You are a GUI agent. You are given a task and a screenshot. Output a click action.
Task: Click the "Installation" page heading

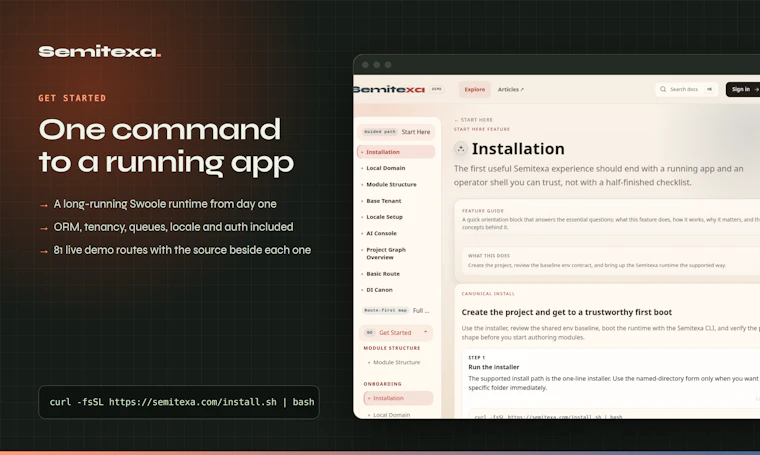(x=518, y=149)
